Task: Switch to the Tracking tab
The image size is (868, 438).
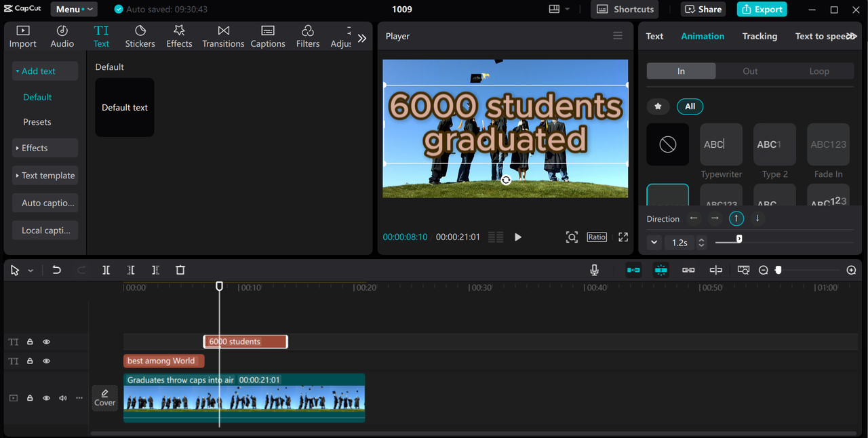Action: click(x=759, y=36)
